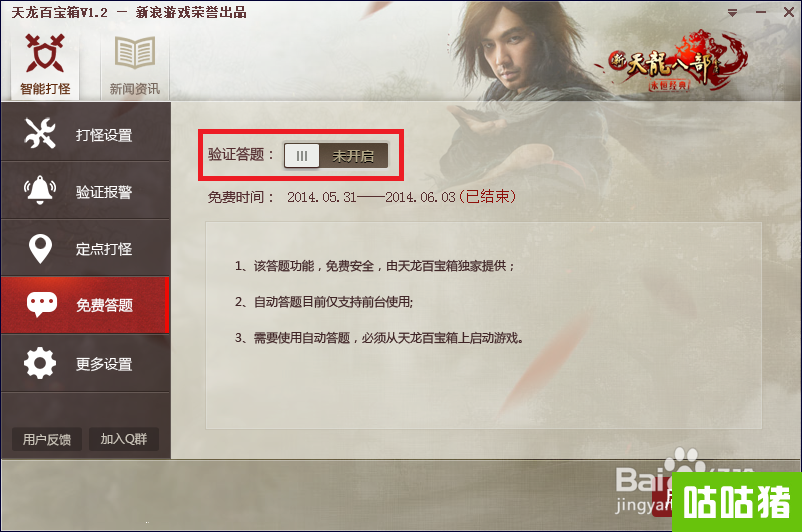Click the gear icon for 更多设置
Screen dimensions: 802x532
tap(40, 363)
